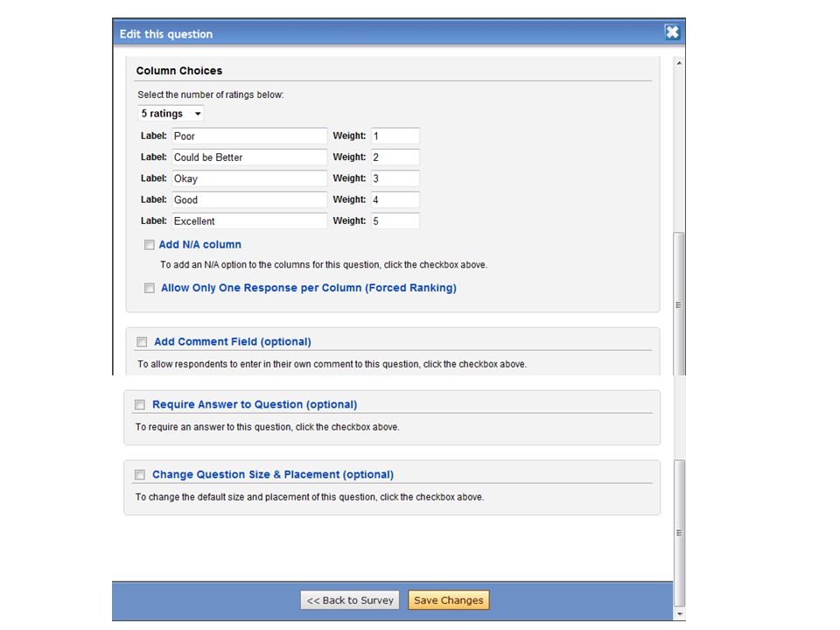The height and width of the screenshot is (630, 840).
Task: Click the scrollbar up arrow at top
Action: [679, 63]
